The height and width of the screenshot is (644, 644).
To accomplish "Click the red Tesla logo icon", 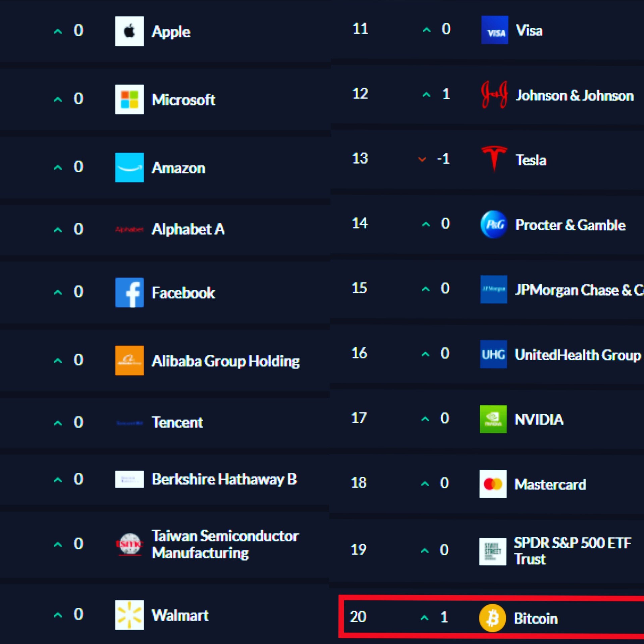I will click(x=494, y=159).
